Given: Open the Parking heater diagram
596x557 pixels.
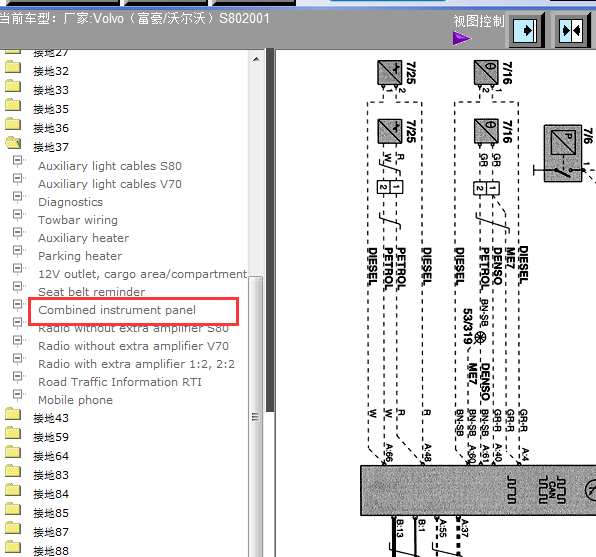Looking at the screenshot, I should point(80,256).
